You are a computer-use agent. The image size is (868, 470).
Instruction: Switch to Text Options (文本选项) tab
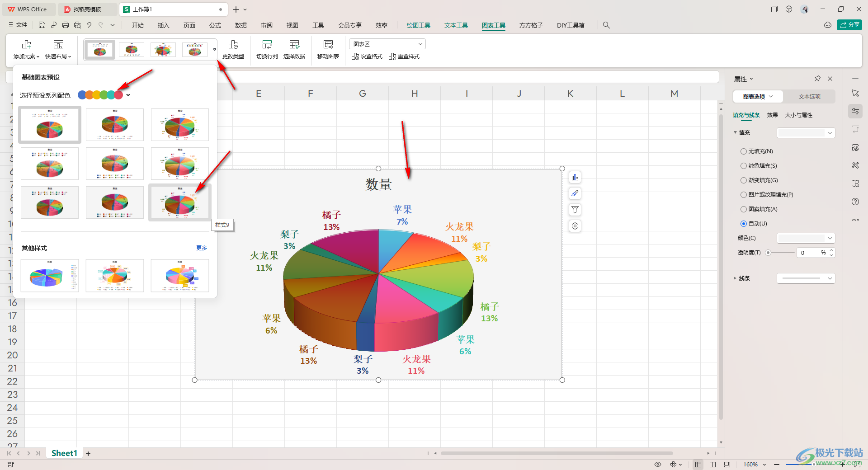click(809, 96)
